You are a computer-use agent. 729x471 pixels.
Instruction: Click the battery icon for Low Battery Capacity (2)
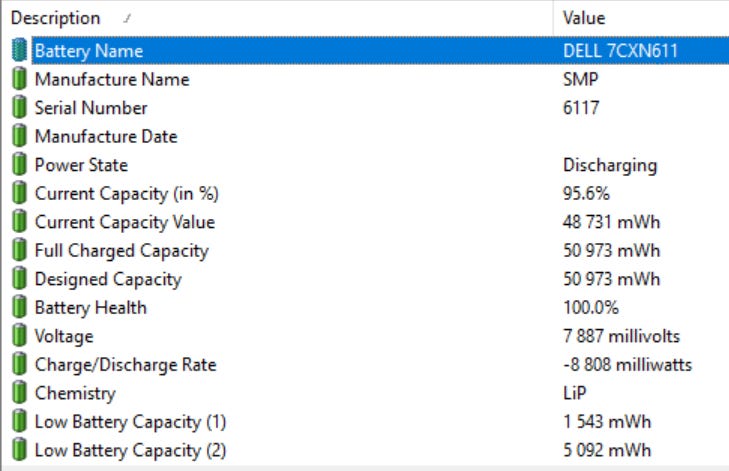pos(19,451)
